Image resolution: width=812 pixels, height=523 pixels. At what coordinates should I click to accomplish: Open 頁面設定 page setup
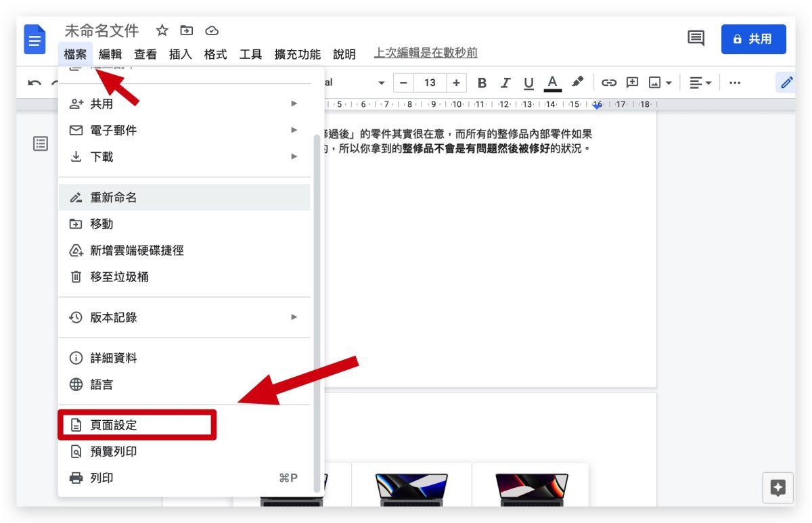click(185, 425)
